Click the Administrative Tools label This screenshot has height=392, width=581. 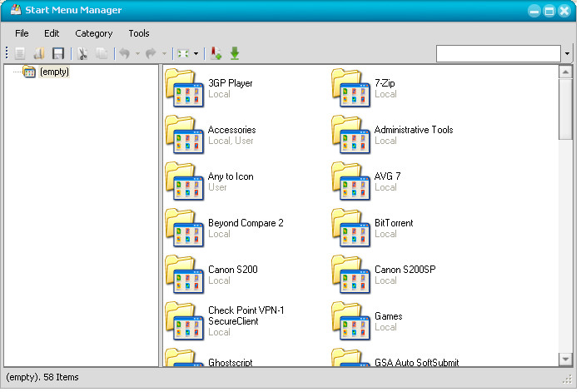tap(414, 130)
